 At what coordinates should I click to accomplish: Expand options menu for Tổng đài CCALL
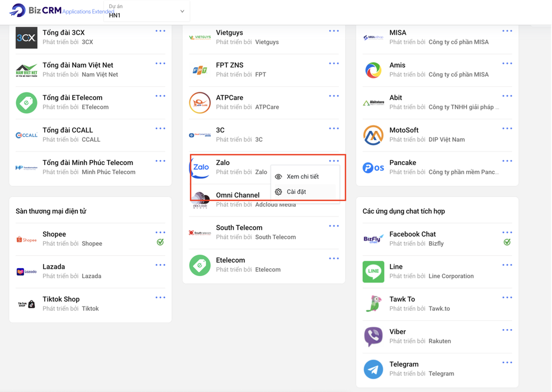[x=160, y=129]
